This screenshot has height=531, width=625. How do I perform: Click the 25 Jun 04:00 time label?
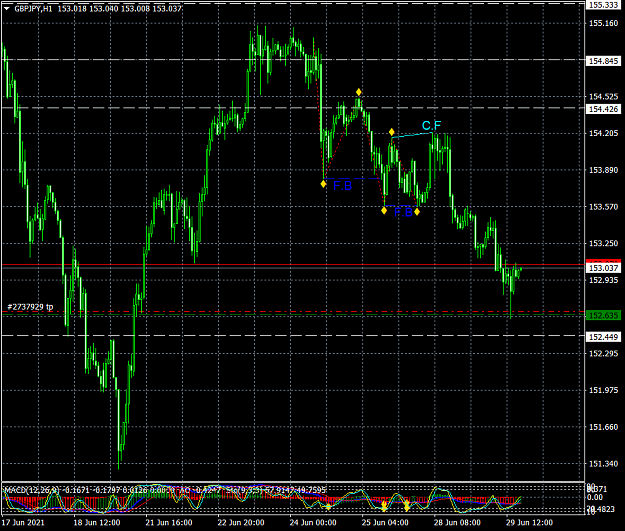(x=385, y=523)
